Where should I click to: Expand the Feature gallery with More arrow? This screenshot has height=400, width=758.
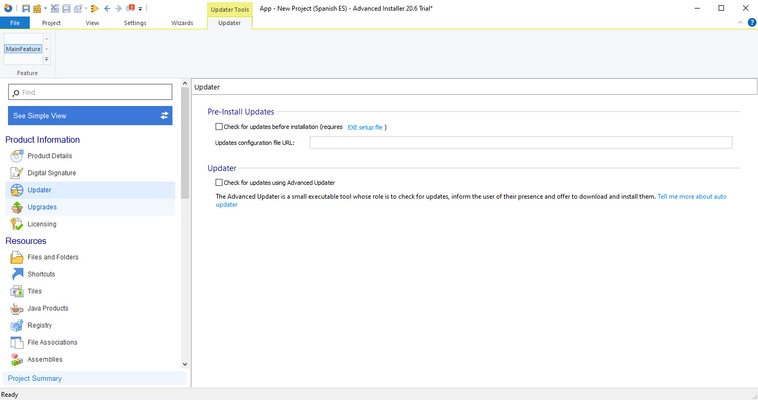[x=46, y=59]
